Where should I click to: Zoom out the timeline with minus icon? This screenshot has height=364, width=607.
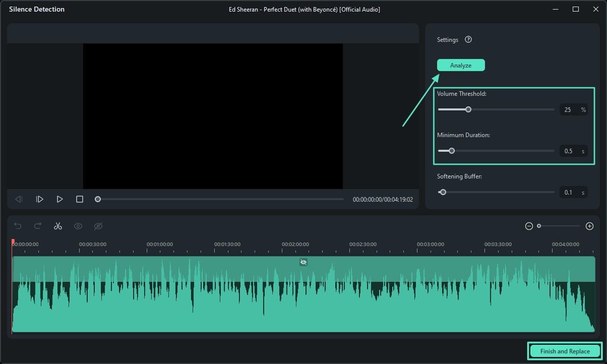[529, 226]
